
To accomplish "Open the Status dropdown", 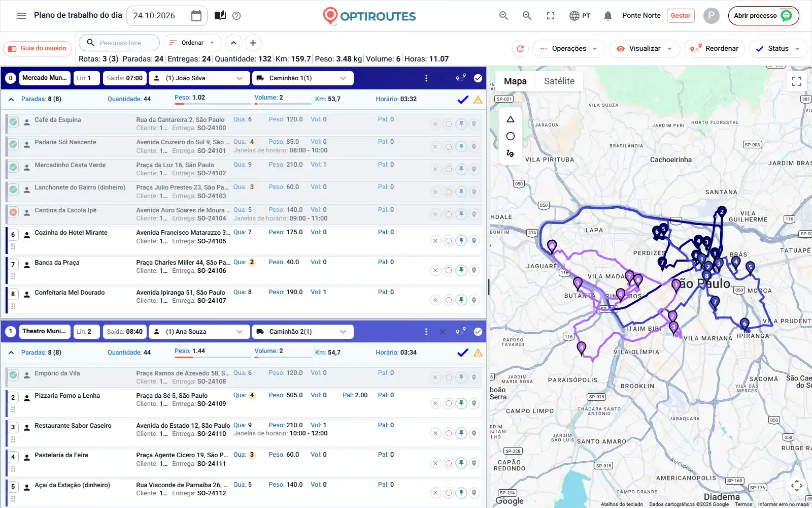I will point(778,49).
